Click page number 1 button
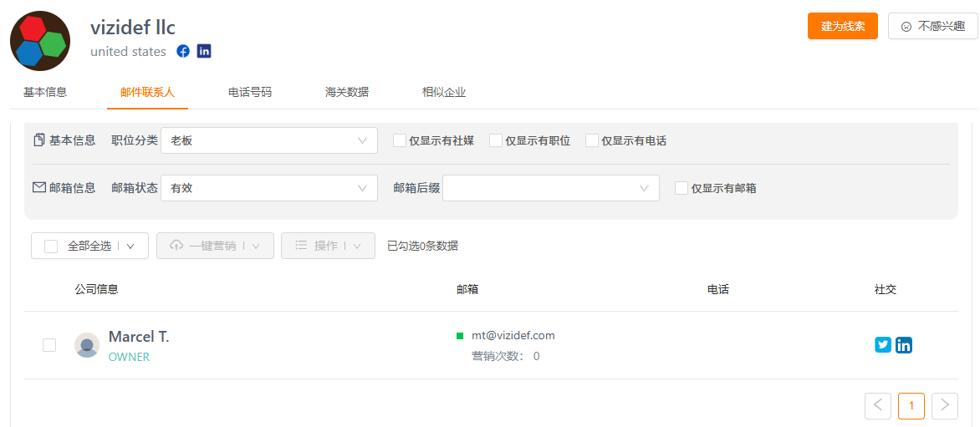Viewport: 980px width, 427px height. (911, 406)
